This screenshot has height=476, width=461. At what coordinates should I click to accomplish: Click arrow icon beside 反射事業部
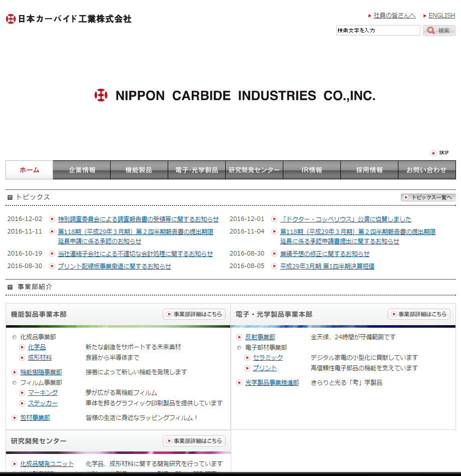pyautogui.click(x=239, y=337)
